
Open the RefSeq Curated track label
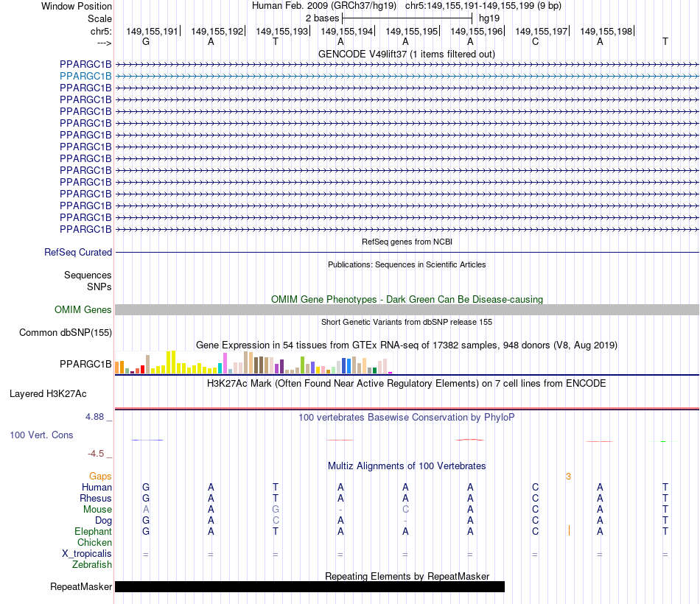pyautogui.click(x=78, y=252)
